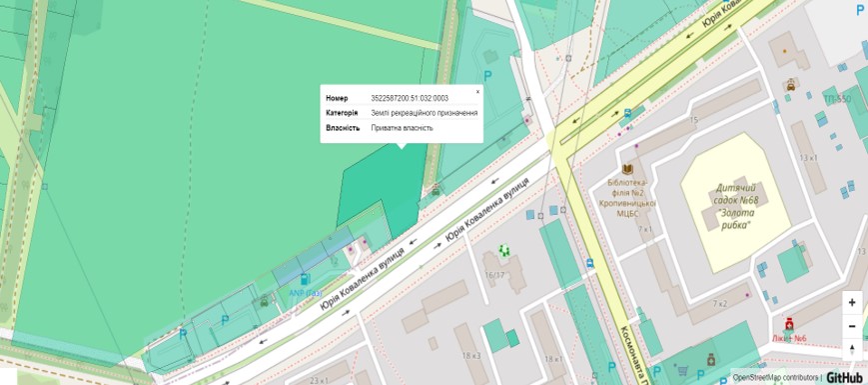Click the Дитячий садок №68 kindergarten area
This screenshot has height=385, width=868.
coord(733,202)
